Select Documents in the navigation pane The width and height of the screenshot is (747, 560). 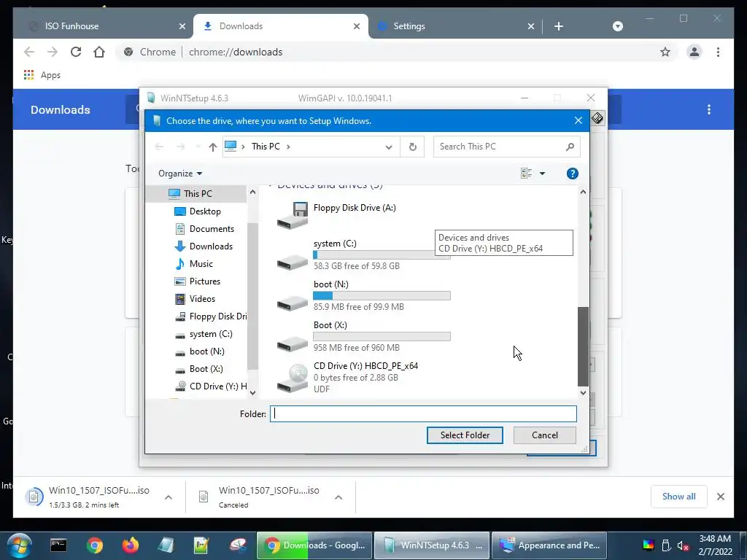click(212, 229)
